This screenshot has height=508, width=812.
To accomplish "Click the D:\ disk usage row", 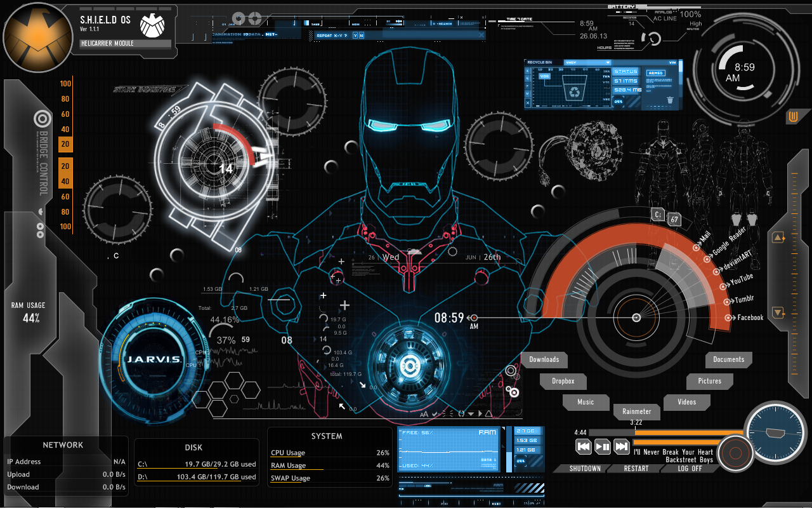I will [197, 477].
